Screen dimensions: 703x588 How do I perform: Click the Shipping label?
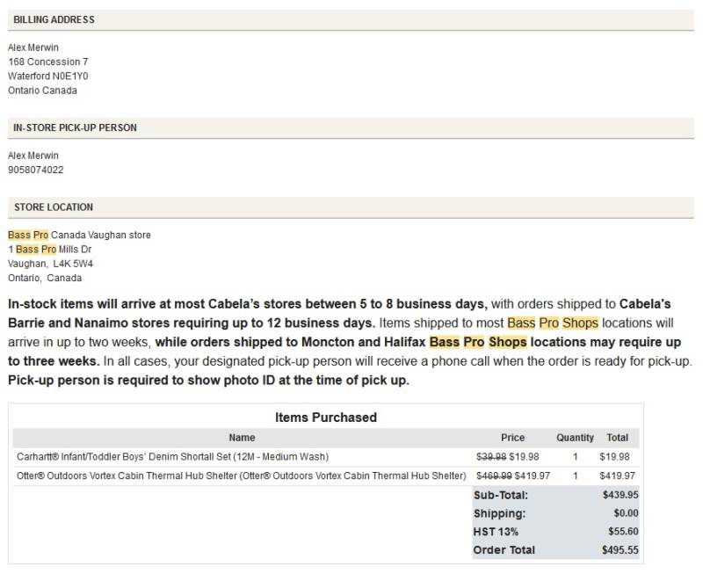pos(499,513)
